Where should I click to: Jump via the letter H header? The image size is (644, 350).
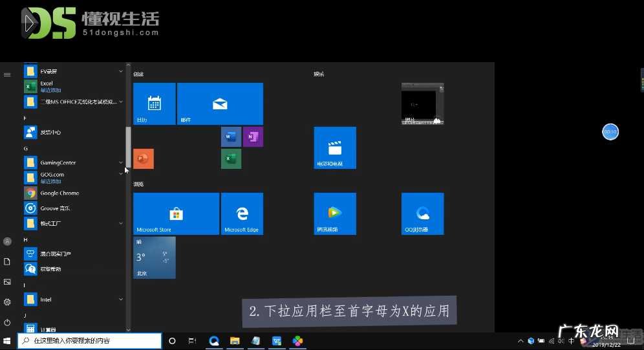click(25, 240)
